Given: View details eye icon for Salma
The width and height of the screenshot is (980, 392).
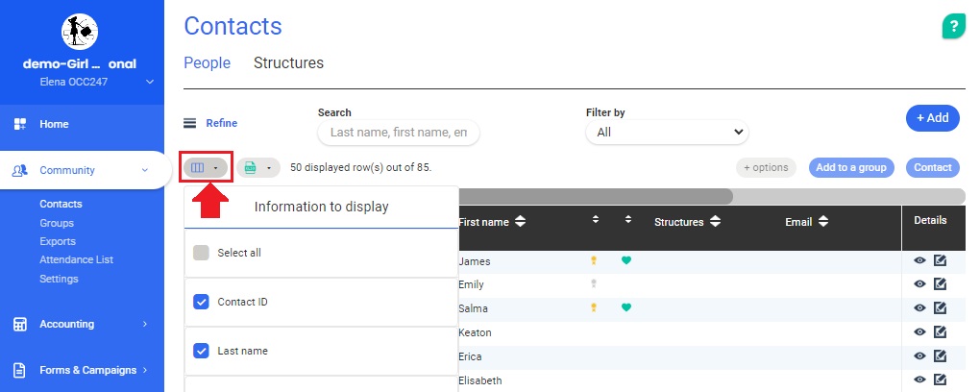Looking at the screenshot, I should [x=919, y=308].
